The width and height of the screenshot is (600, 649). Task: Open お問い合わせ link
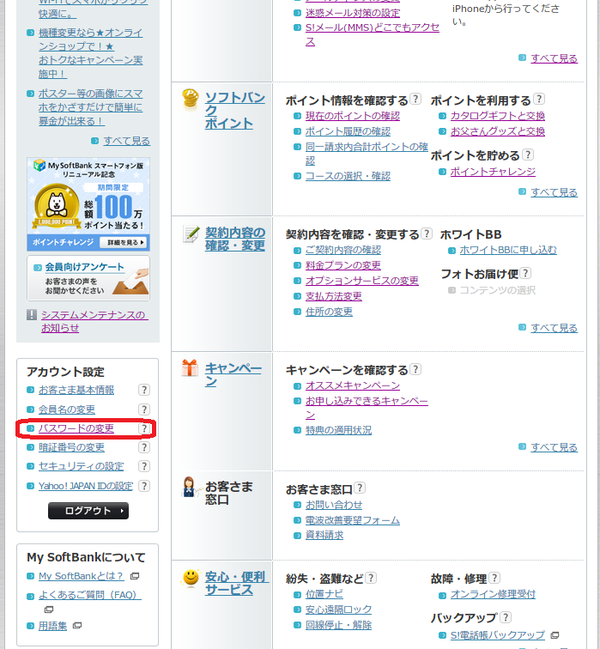[334, 505]
